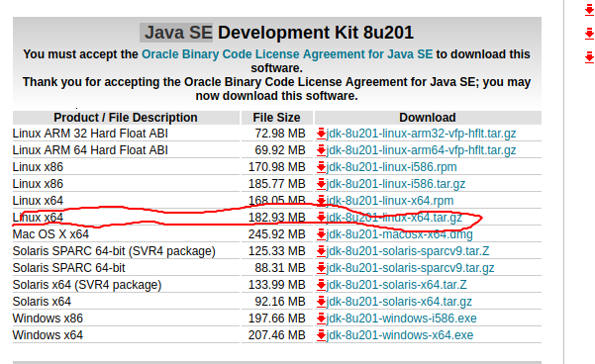Viewport: 595px width, 364px height.
Task: Select Linux ARM 64 Hard Float ABI text
Action: [x=90, y=150]
